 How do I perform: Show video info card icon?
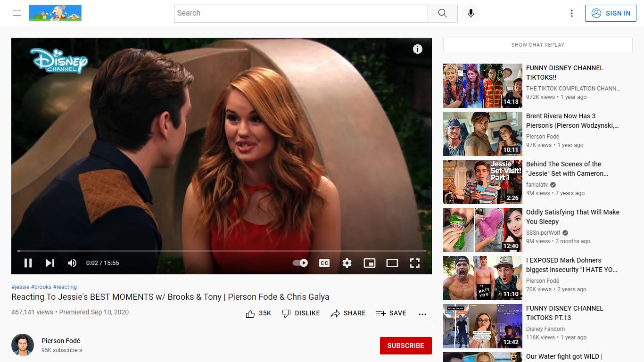(418, 49)
